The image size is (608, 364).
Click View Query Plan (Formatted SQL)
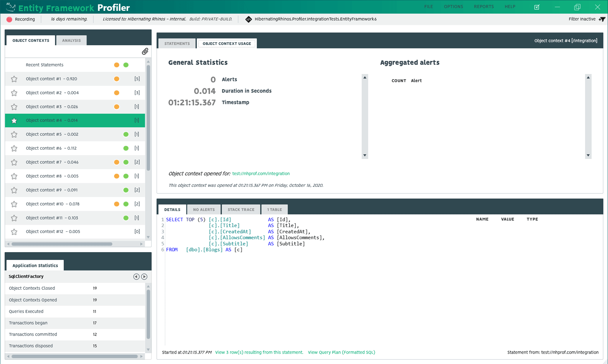pos(342,352)
